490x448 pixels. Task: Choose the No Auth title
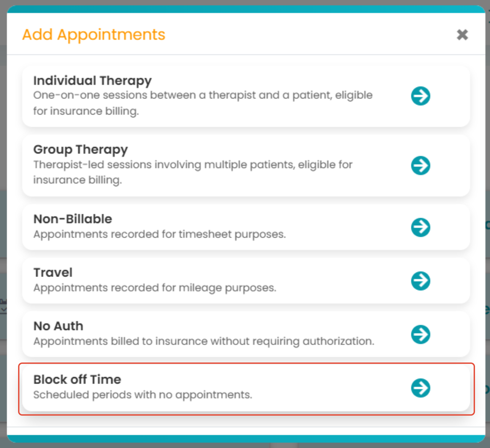click(58, 326)
